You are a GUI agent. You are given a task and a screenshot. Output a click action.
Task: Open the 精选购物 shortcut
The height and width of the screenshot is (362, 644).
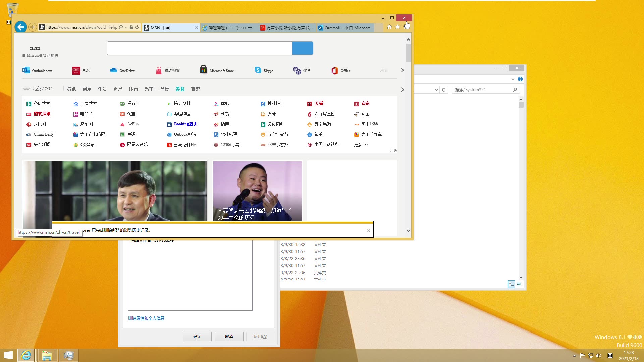[x=168, y=70]
